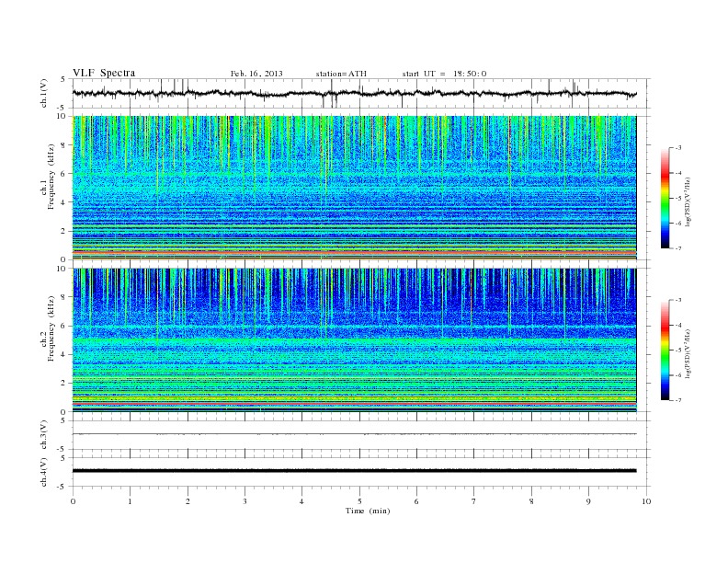Click the time axis tick label "0"

(73, 501)
